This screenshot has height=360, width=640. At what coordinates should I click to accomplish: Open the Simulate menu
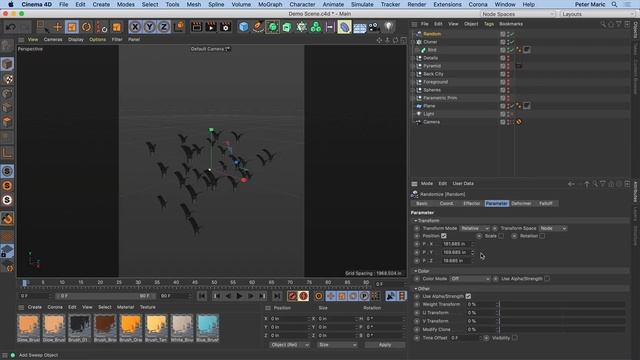(x=362, y=4)
